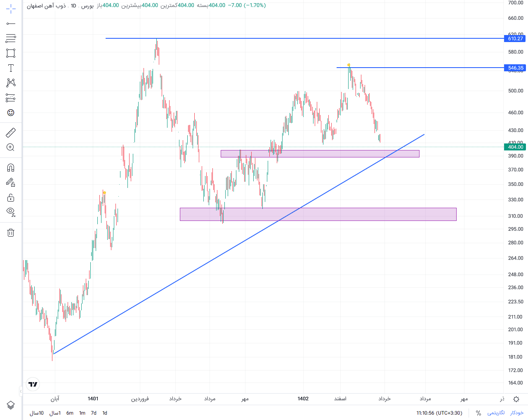Select the 10 سال time range

coord(37,413)
